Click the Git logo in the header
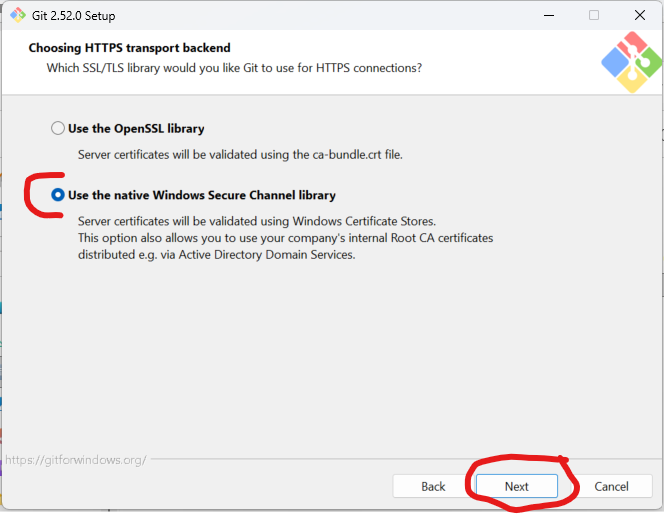 click(x=631, y=62)
